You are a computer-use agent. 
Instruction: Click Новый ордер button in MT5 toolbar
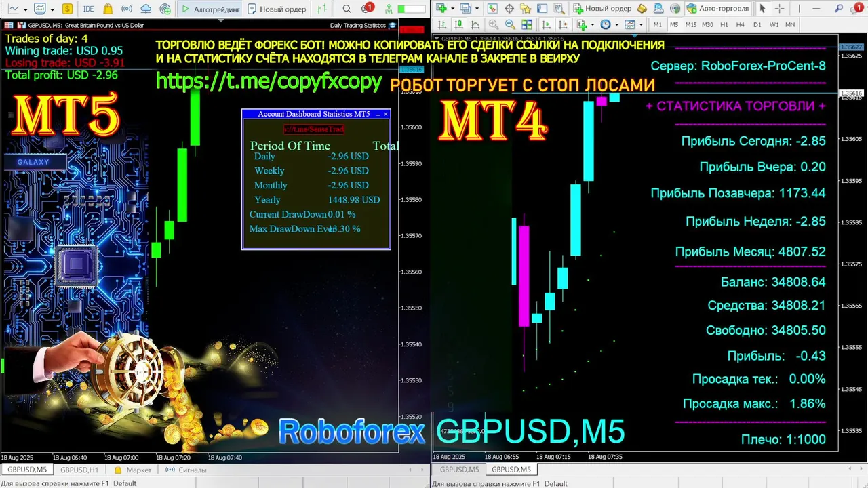(x=277, y=9)
